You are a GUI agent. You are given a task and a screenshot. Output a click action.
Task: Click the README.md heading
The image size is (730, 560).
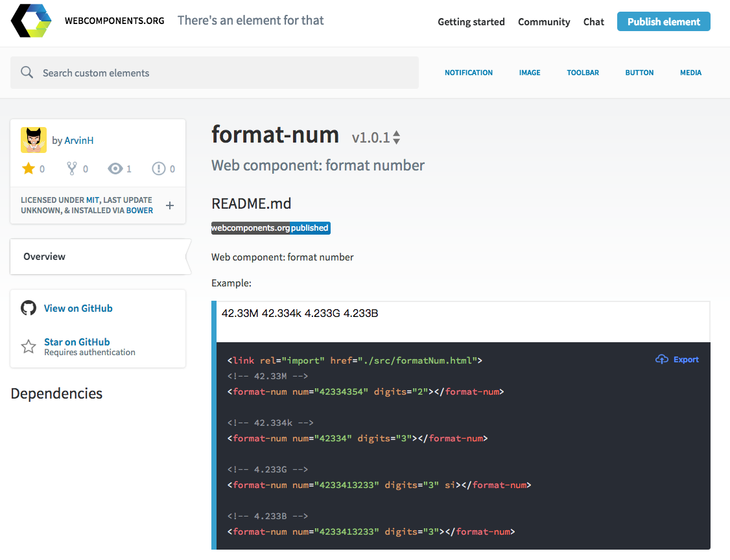[x=252, y=204]
